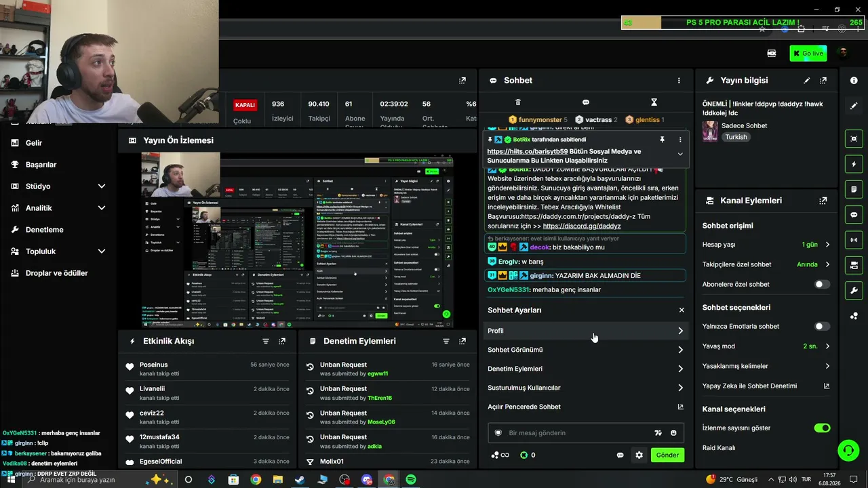Open the discord.gg/daddyz link
The height and width of the screenshot is (488, 868).
(x=582, y=226)
